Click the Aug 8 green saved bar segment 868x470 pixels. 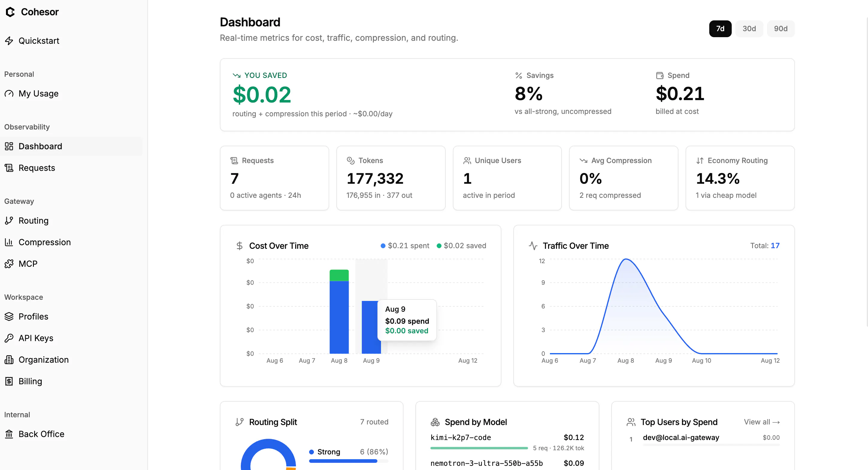(339, 275)
